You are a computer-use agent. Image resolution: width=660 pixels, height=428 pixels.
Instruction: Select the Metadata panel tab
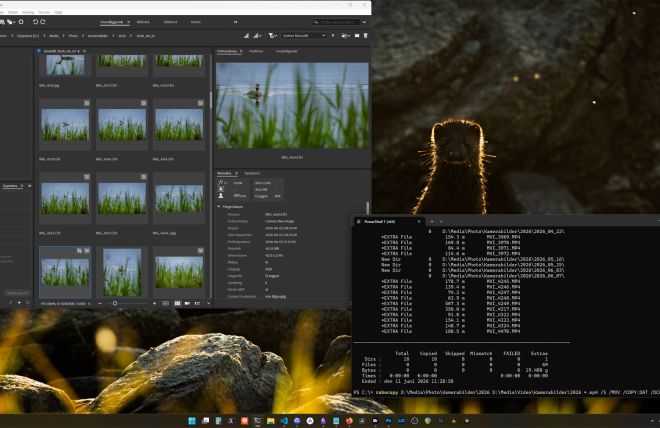(224, 173)
